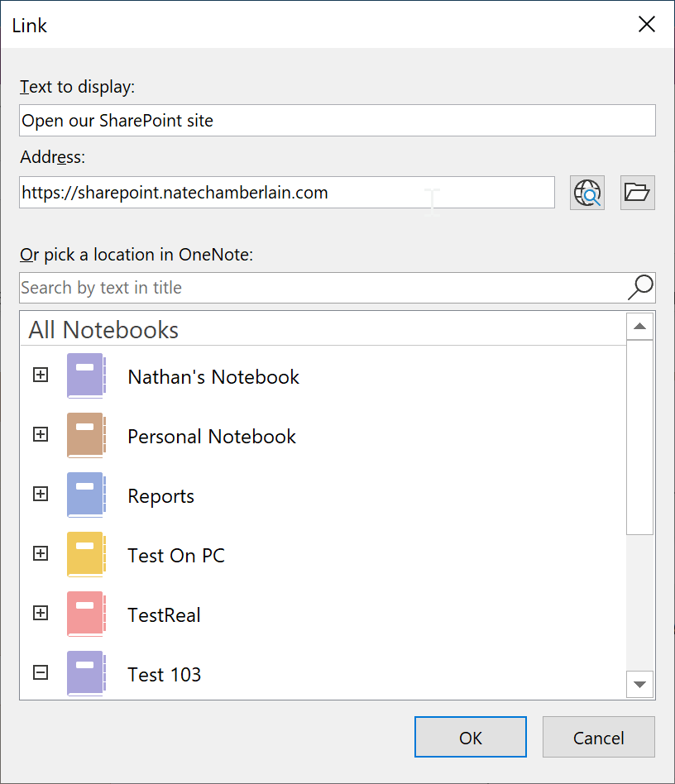
Task: Confirm the link with OK
Action: pyautogui.click(x=471, y=737)
